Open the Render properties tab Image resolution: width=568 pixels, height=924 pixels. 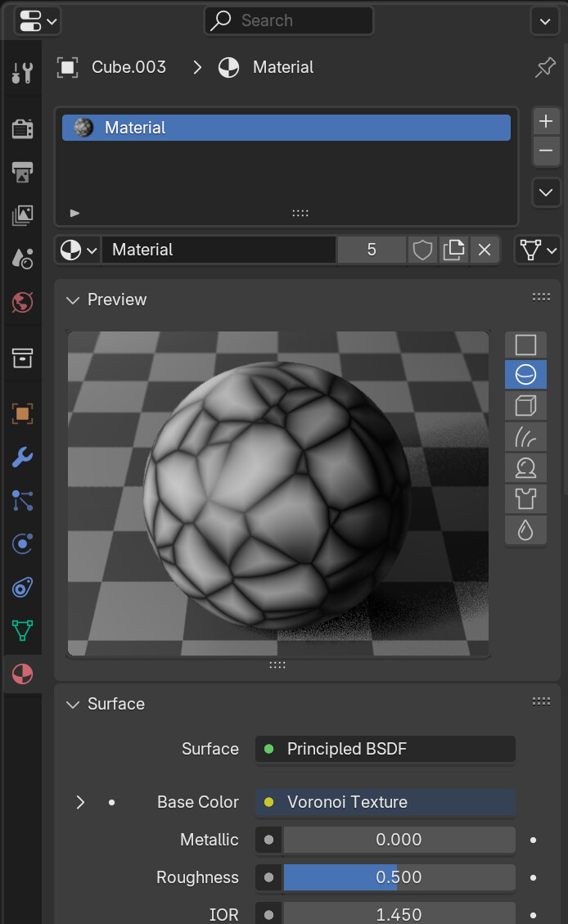22,128
